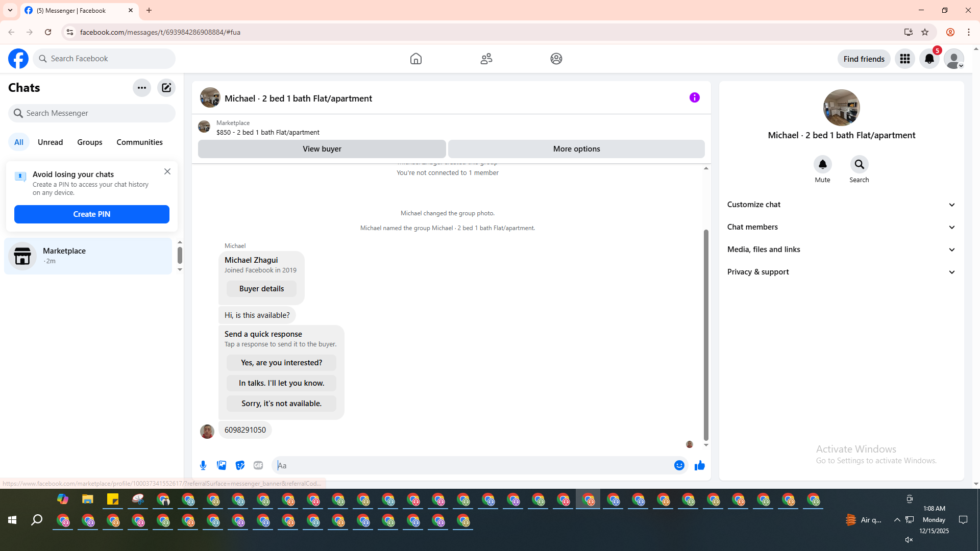
Task: Expand the Chat members section
Action: coord(841,227)
